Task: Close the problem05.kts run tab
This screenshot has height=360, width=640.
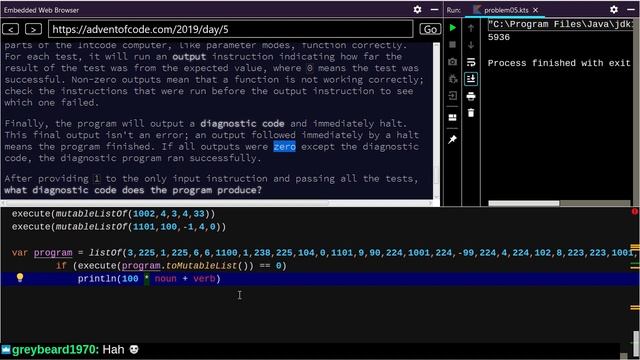Action: (x=536, y=10)
